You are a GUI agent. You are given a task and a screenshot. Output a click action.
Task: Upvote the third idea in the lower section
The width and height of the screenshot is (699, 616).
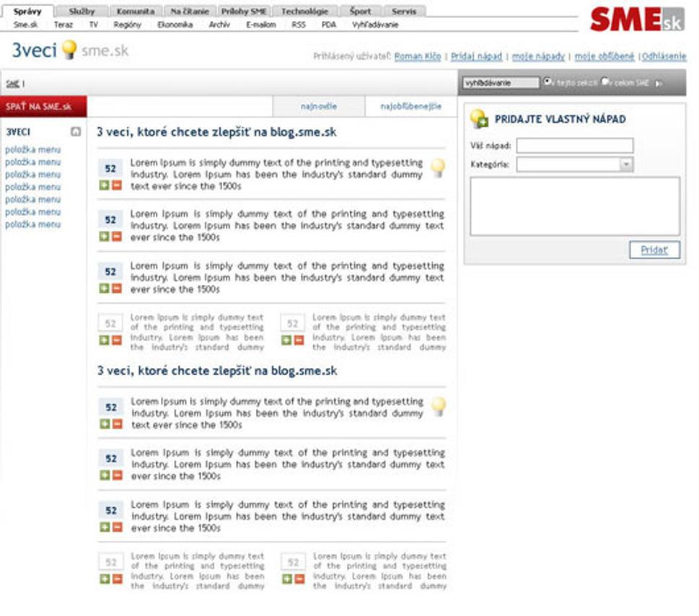click(x=105, y=527)
